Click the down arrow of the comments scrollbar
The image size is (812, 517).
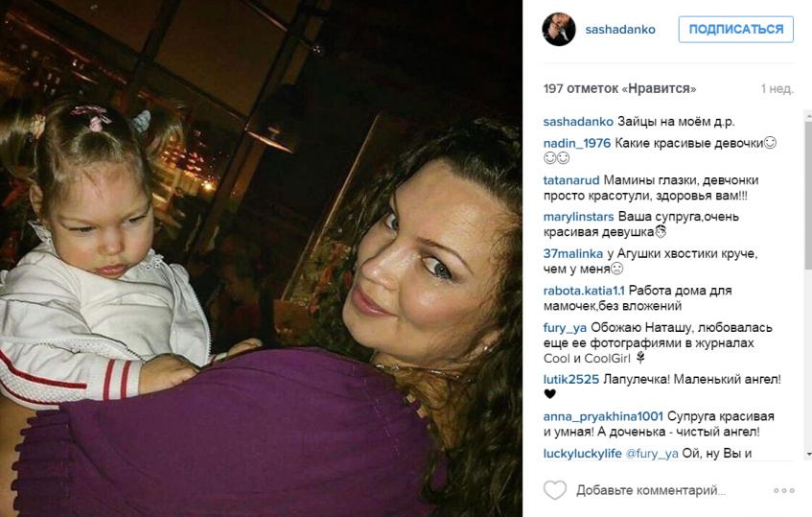(x=808, y=455)
